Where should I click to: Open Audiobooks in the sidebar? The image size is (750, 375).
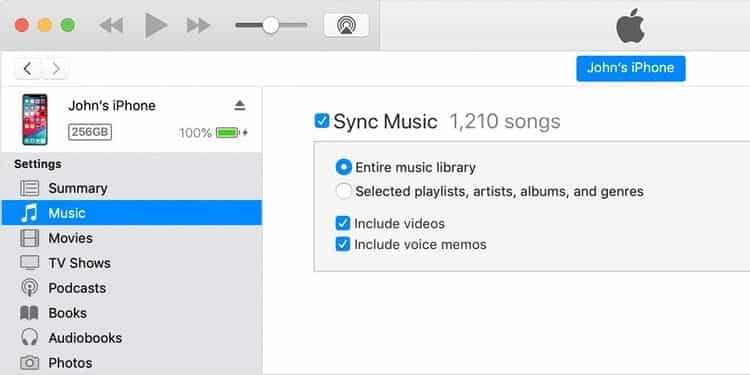coord(132,338)
